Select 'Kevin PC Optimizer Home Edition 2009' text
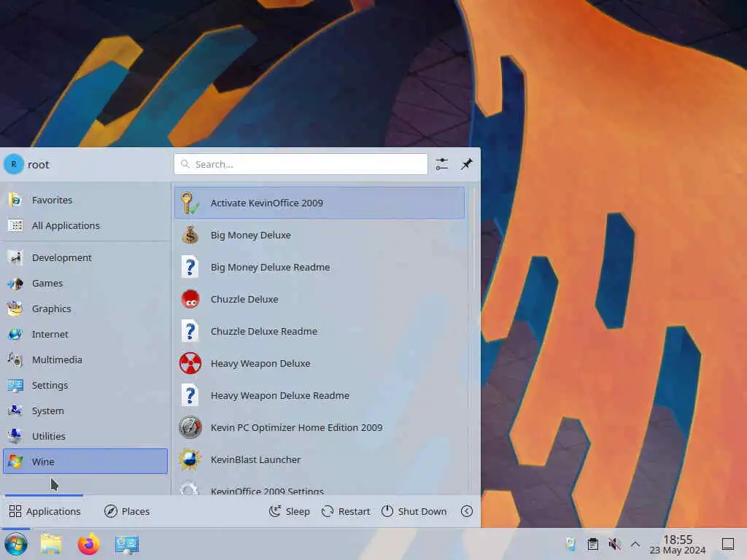This screenshot has height=560, width=747. tap(296, 427)
